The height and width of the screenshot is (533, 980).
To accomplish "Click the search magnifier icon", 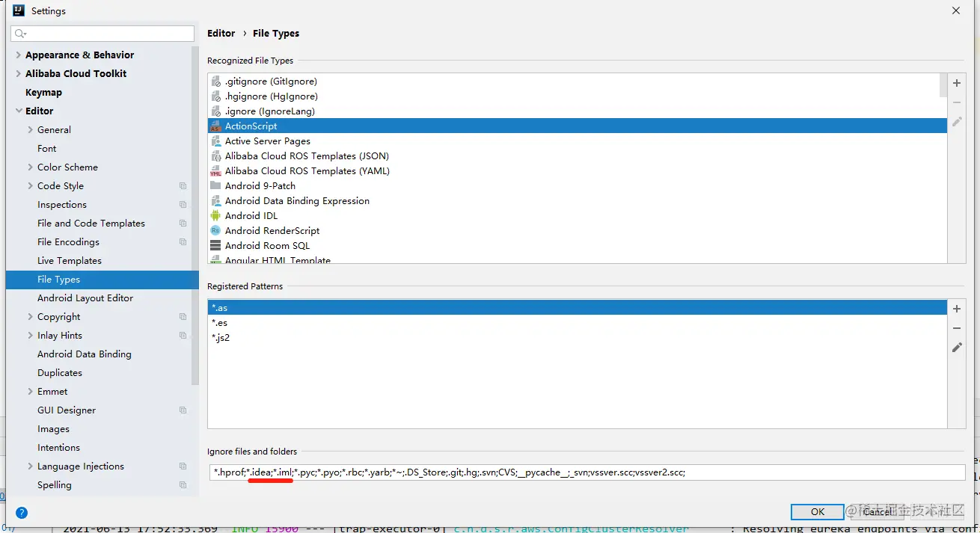I will click(x=20, y=34).
